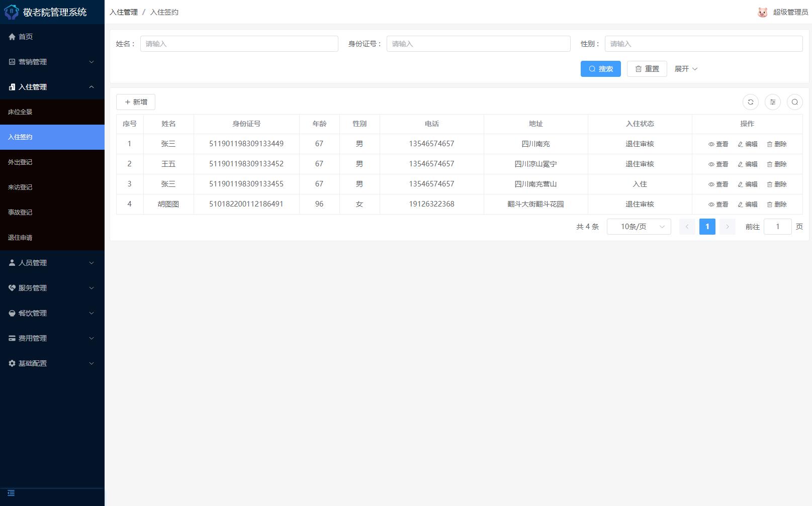Open the 来访登记 page
812x506 pixels.
[52, 187]
